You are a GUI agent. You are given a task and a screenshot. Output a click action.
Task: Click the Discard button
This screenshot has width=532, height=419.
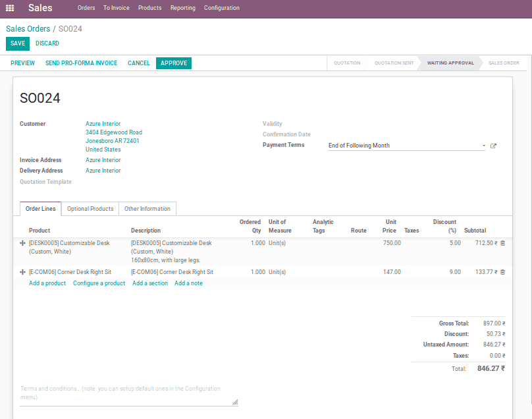coord(47,43)
